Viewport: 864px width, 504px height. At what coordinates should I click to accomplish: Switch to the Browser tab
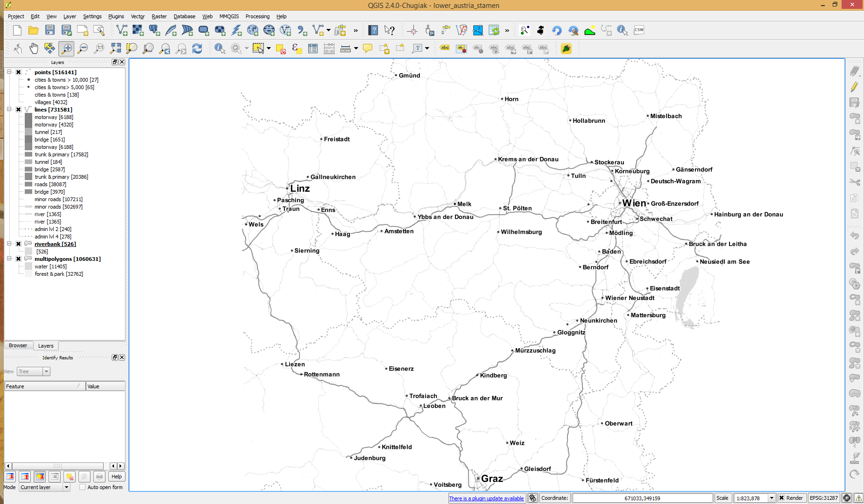tap(18, 346)
